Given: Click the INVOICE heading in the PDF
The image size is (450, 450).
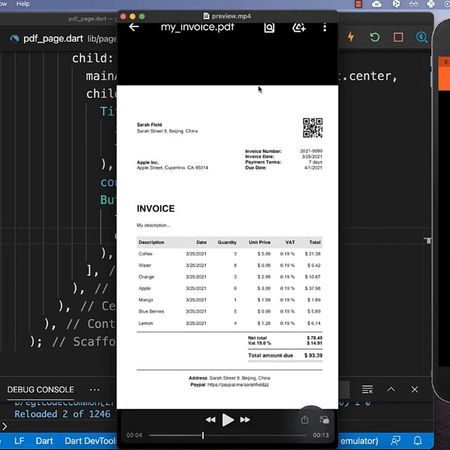Looking at the screenshot, I should 156,209.
